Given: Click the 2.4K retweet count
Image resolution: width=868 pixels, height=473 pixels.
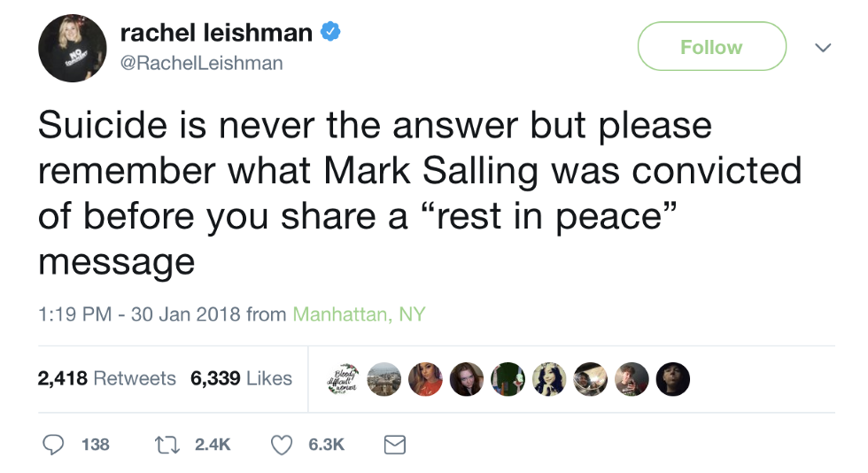Looking at the screenshot, I should [211, 445].
